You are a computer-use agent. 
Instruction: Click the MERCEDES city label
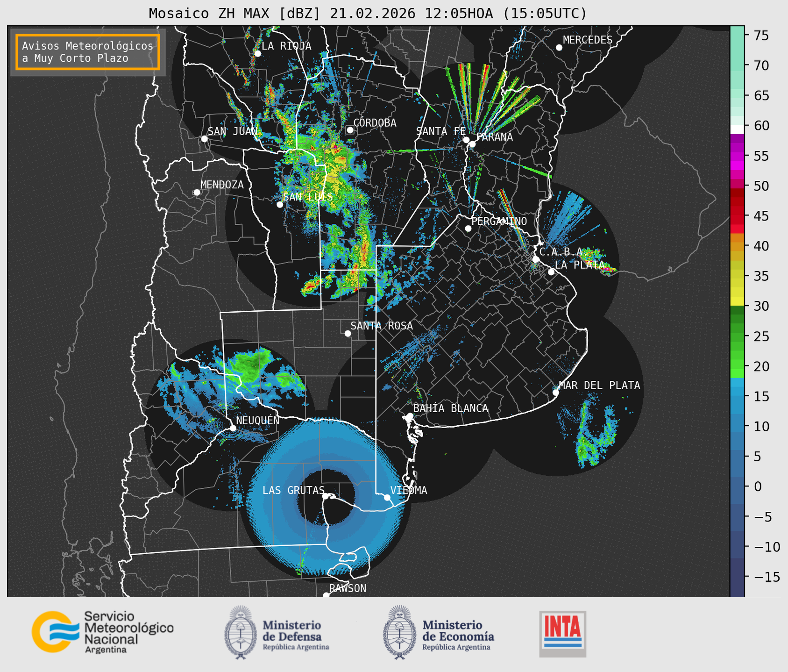coord(588,40)
